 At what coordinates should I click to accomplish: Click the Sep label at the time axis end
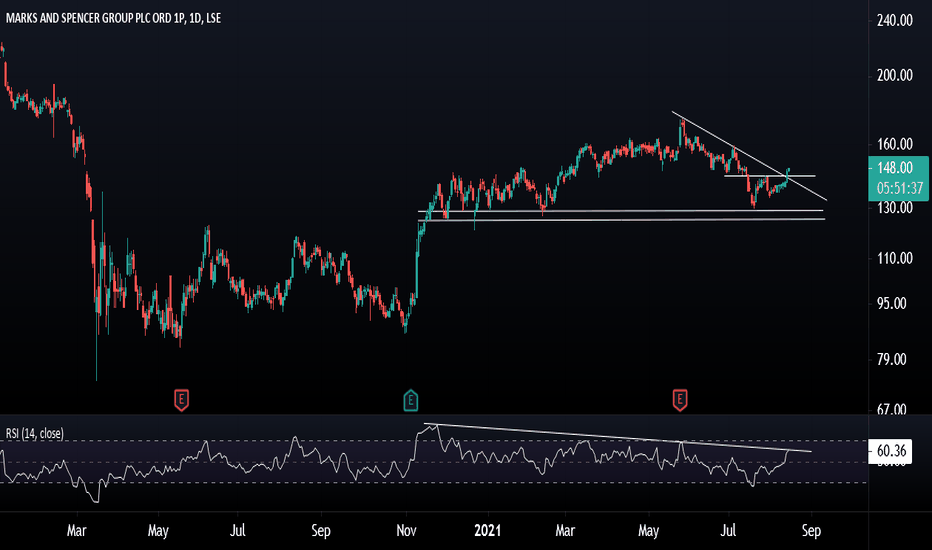click(x=811, y=530)
